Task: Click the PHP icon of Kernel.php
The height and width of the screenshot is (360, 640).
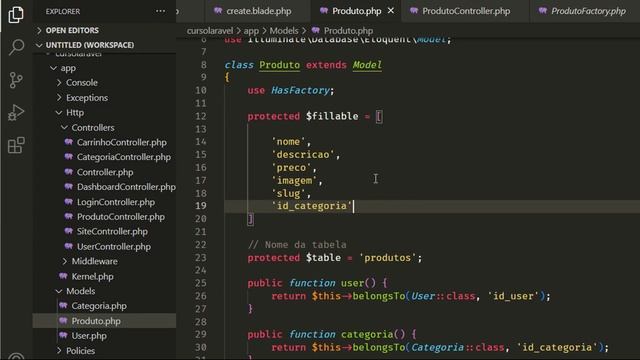Action: click(63, 276)
